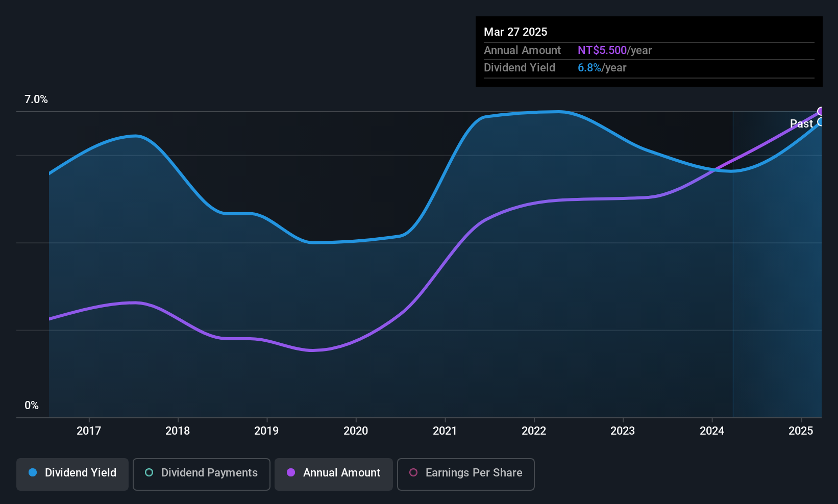Click the 2023 x-axis label
The image size is (838, 504).
coord(623,431)
